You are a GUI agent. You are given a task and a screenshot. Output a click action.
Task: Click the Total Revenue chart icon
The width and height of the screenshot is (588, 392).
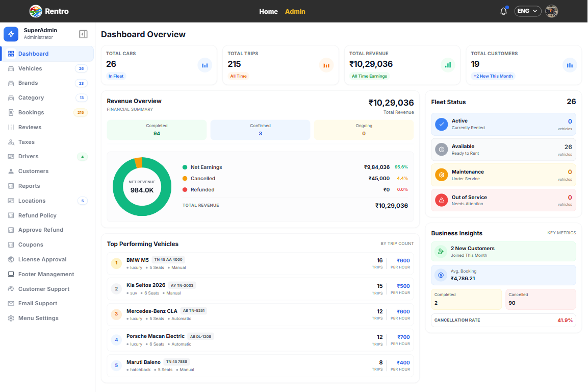tap(448, 65)
